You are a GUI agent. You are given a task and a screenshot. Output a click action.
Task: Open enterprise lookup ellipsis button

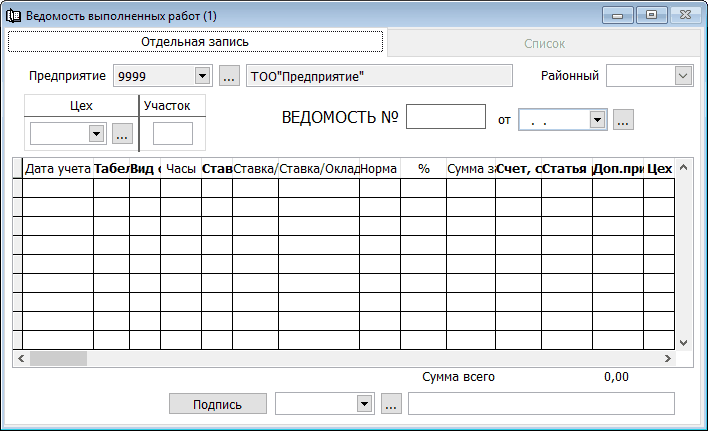pos(229,76)
